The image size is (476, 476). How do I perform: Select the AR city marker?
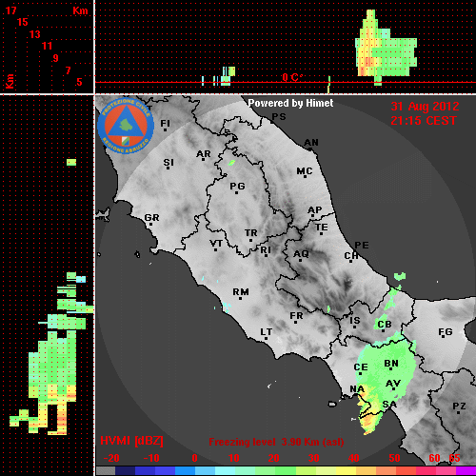204,159
